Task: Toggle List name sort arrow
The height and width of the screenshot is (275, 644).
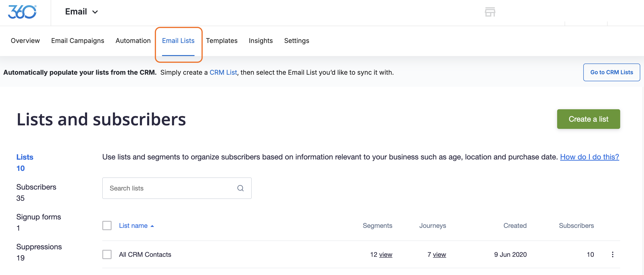Action: 152,226
